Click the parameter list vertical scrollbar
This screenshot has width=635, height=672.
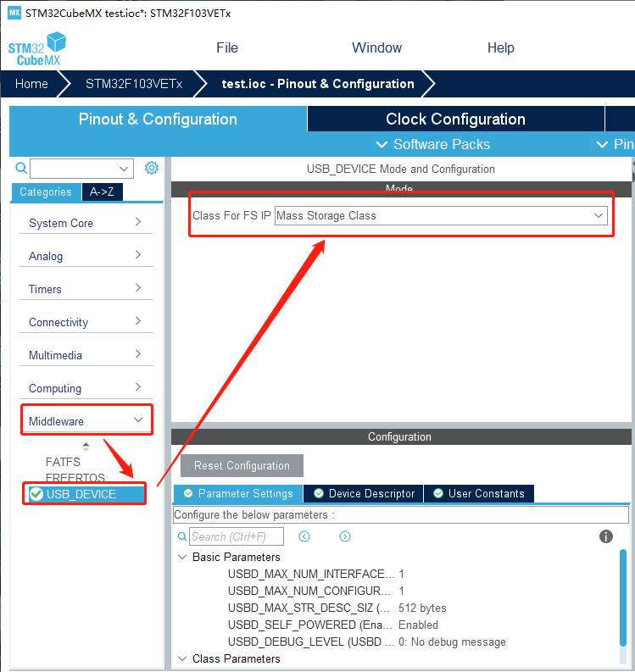(x=623, y=597)
